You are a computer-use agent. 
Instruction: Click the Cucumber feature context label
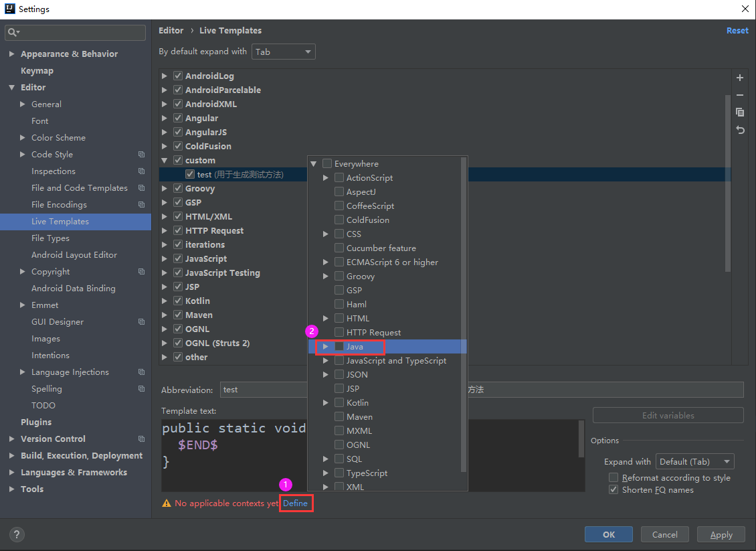(381, 248)
